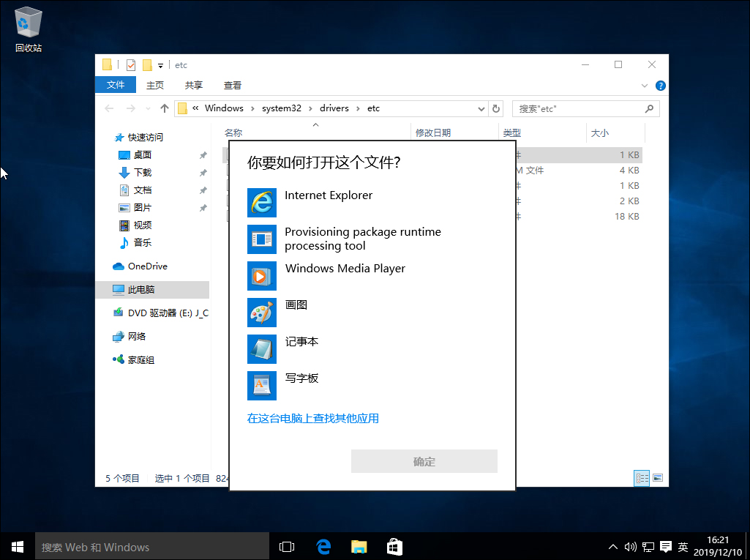Open the 文件 menu

(x=115, y=84)
